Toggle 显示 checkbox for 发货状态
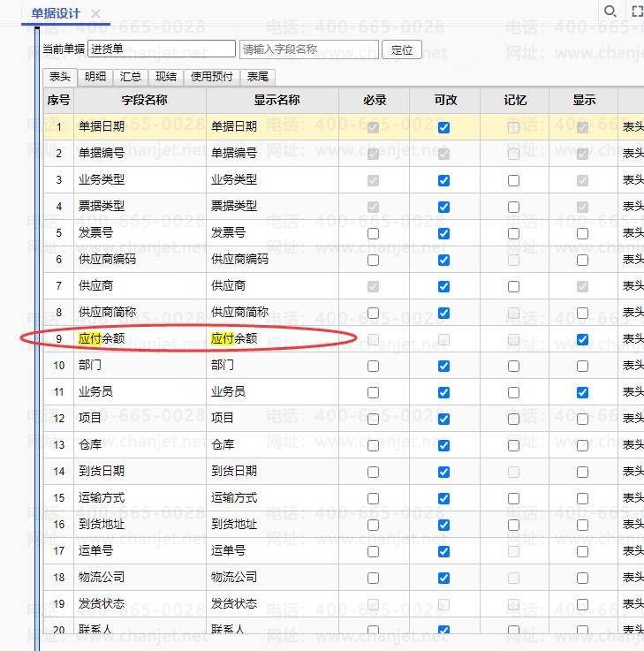The image size is (644, 651). point(582,604)
